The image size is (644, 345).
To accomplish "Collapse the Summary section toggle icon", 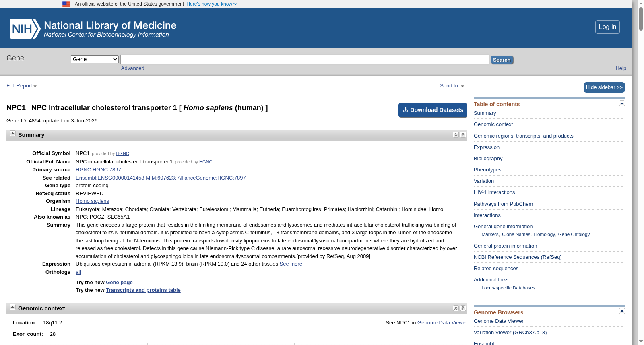I will click(x=12, y=134).
